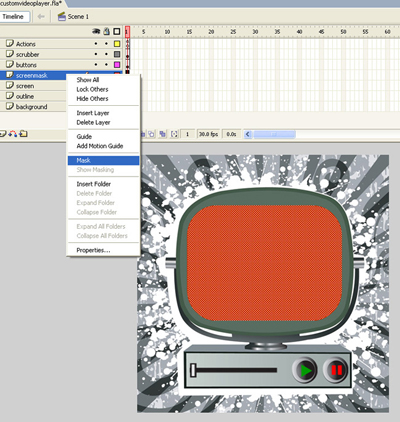Click the scrubber slider handle on stage
The width and height of the screenshot is (400, 422).
pos(193,370)
